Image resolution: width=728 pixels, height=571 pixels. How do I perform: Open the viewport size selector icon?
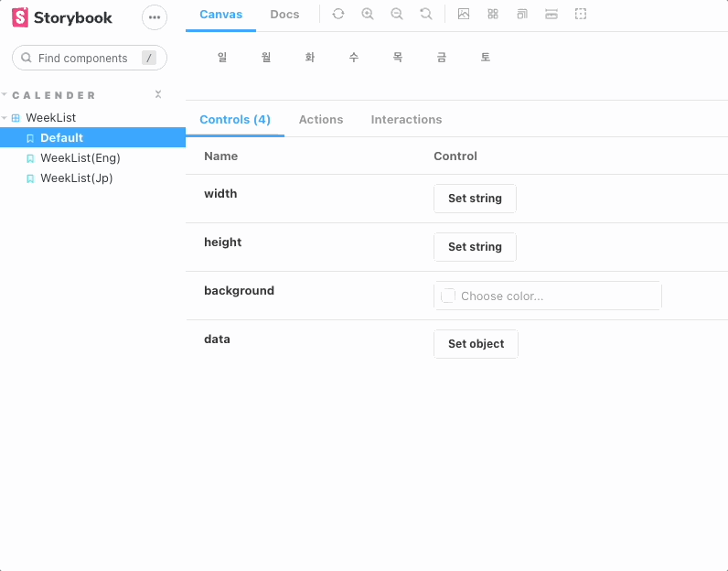pos(522,14)
